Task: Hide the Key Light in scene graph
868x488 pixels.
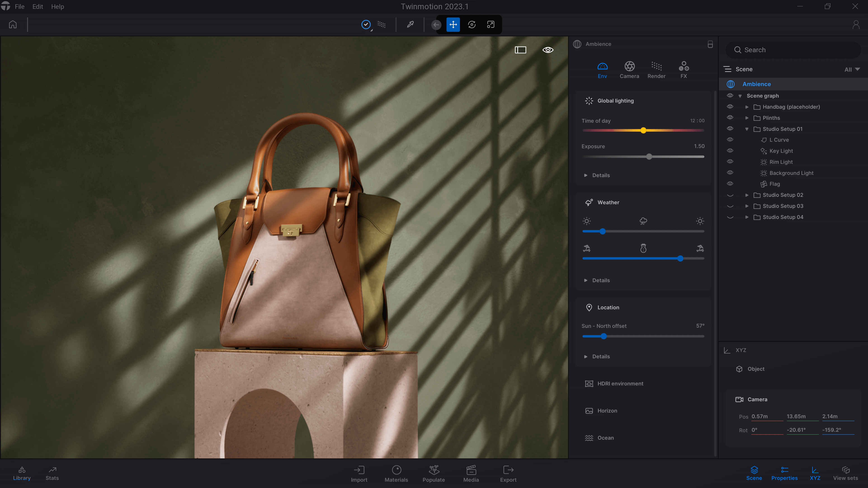Action: pyautogui.click(x=730, y=150)
